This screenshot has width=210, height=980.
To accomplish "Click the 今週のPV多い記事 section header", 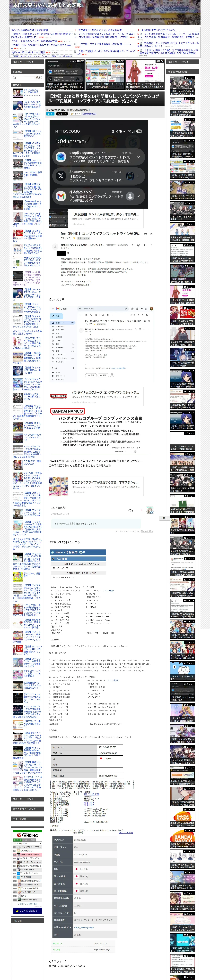I will pyautogui.click(x=182, y=72).
